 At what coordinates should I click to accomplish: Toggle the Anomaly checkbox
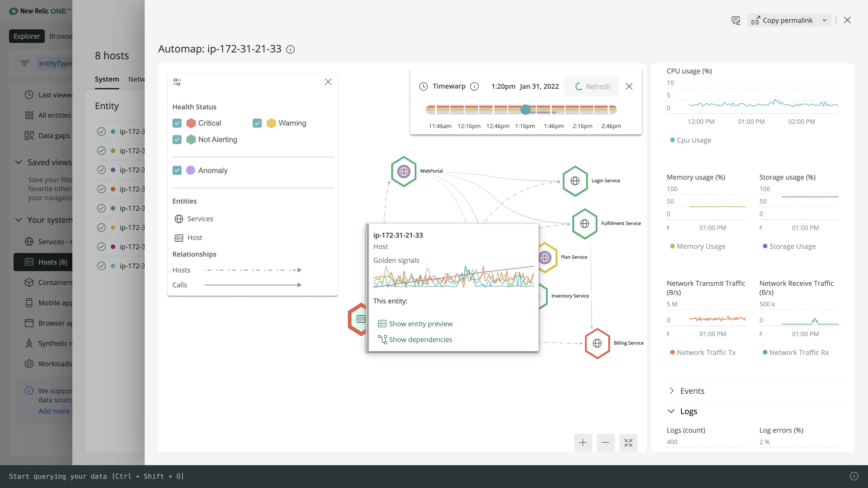pyautogui.click(x=177, y=170)
